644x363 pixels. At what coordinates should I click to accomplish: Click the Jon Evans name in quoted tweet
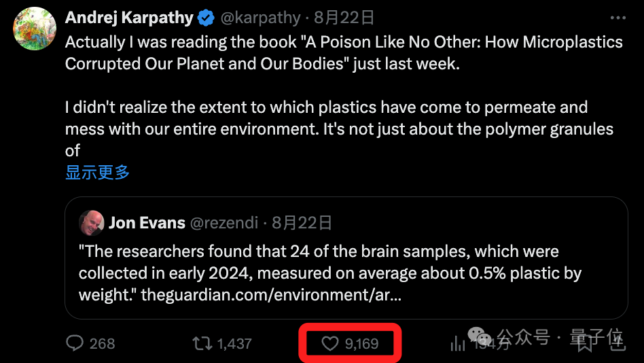(x=147, y=223)
